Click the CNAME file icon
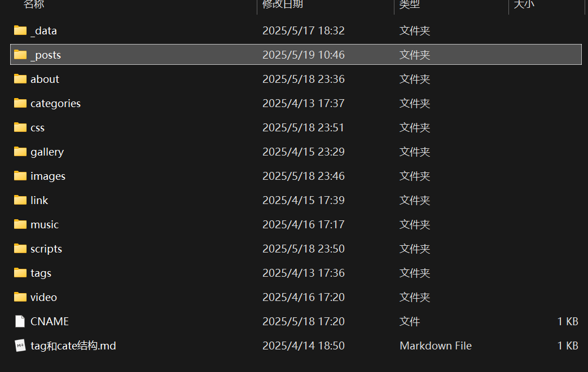The image size is (588, 372). 20,321
